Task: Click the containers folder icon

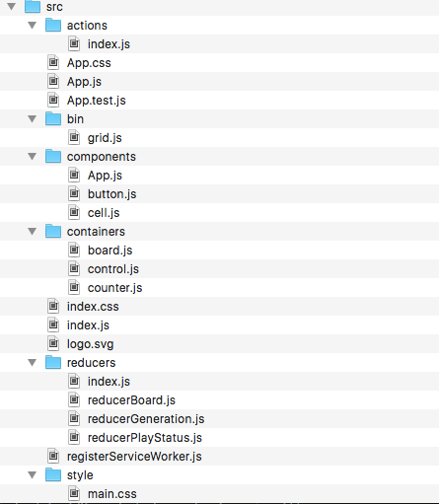Action: point(53,231)
